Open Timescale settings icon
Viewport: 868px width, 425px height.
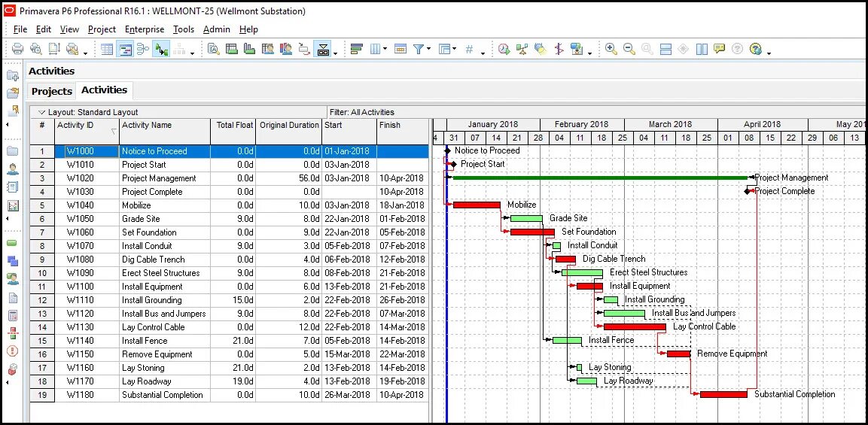400,49
